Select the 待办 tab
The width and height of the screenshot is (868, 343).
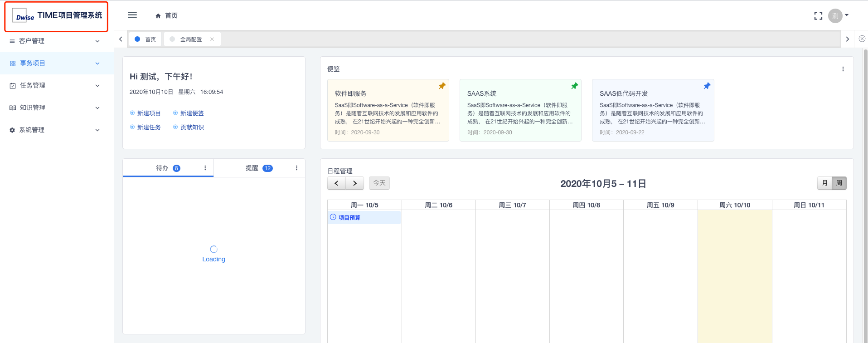(168, 168)
